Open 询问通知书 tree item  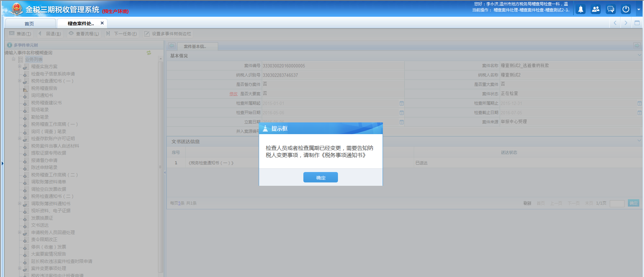[42, 95]
